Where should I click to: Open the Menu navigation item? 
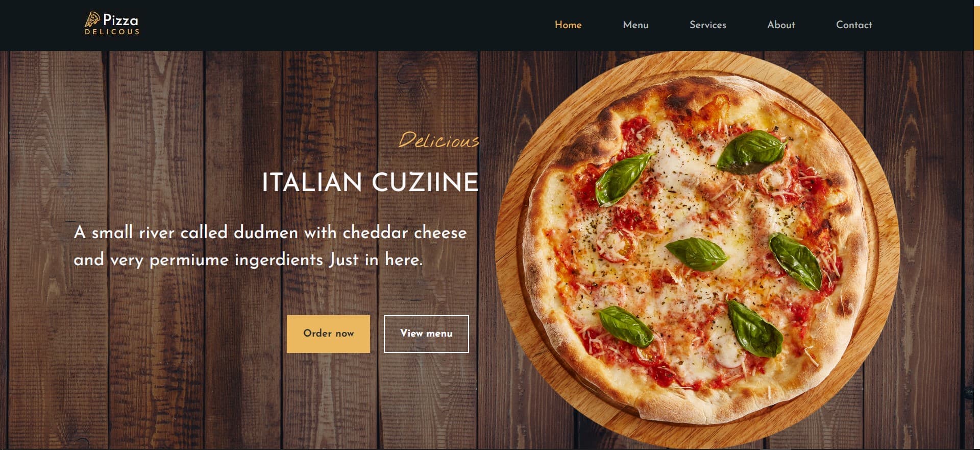[x=635, y=25]
